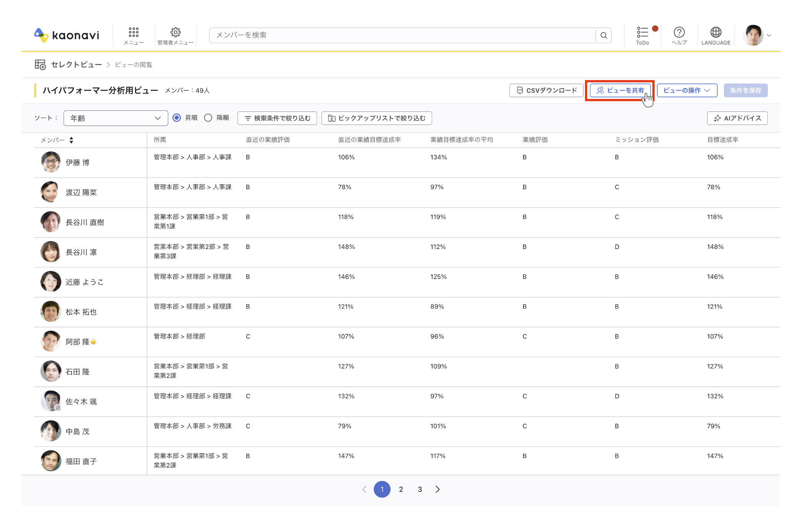Click the CSVダウンロード button

pos(546,90)
